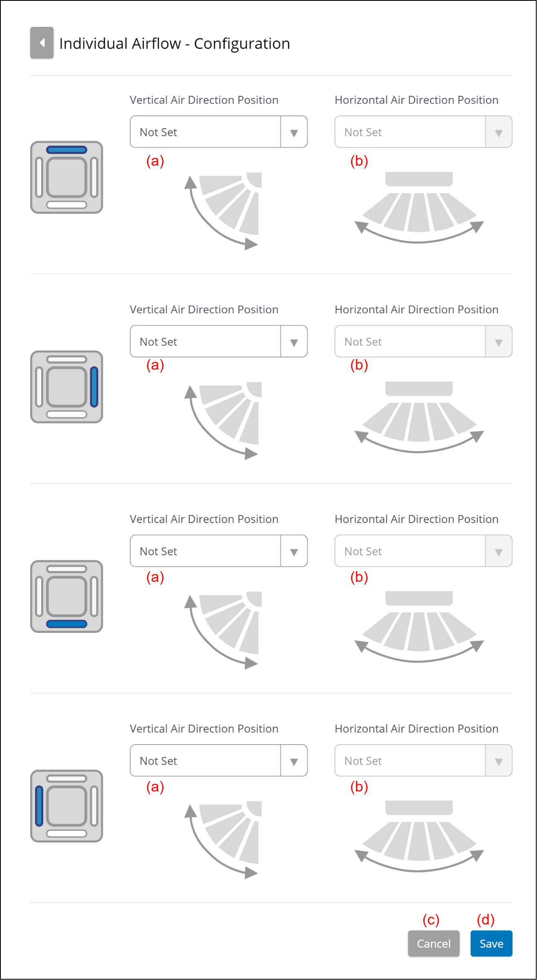The width and height of the screenshot is (537, 980).
Task: Expand third section's Vertical Air Direction dropdown arrow
Action: [x=294, y=551]
